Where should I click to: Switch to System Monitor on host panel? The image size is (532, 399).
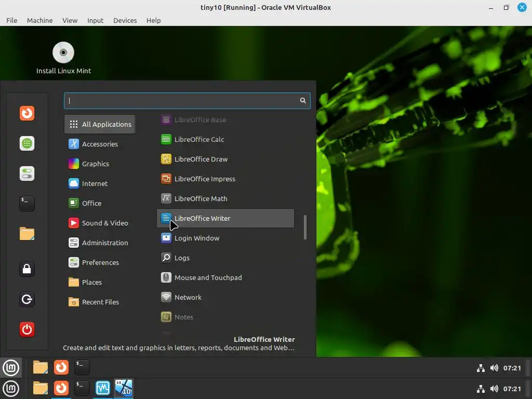[102, 388]
